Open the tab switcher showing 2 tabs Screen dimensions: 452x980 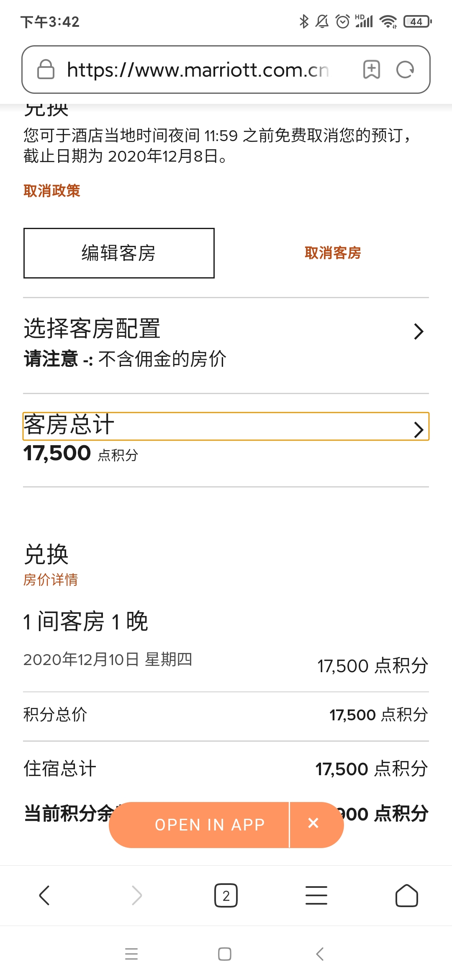tap(226, 895)
